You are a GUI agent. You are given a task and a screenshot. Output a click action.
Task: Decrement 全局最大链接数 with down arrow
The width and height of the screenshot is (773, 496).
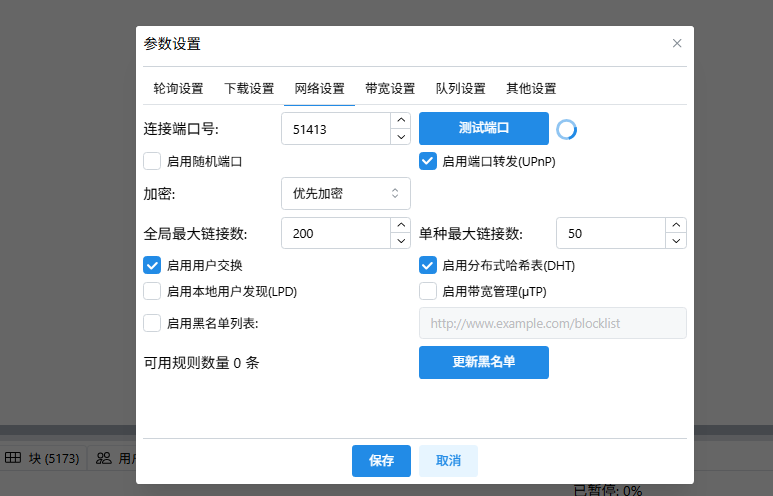coord(401,241)
